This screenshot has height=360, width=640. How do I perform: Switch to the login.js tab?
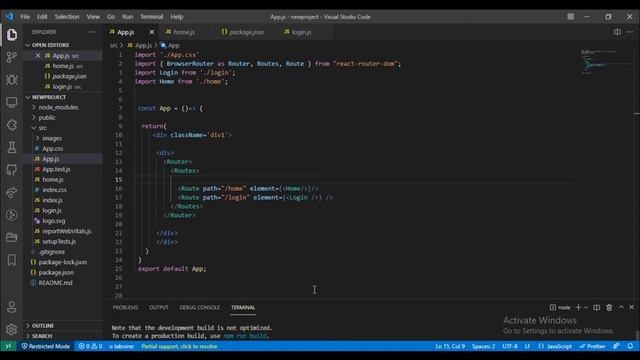(x=302, y=32)
